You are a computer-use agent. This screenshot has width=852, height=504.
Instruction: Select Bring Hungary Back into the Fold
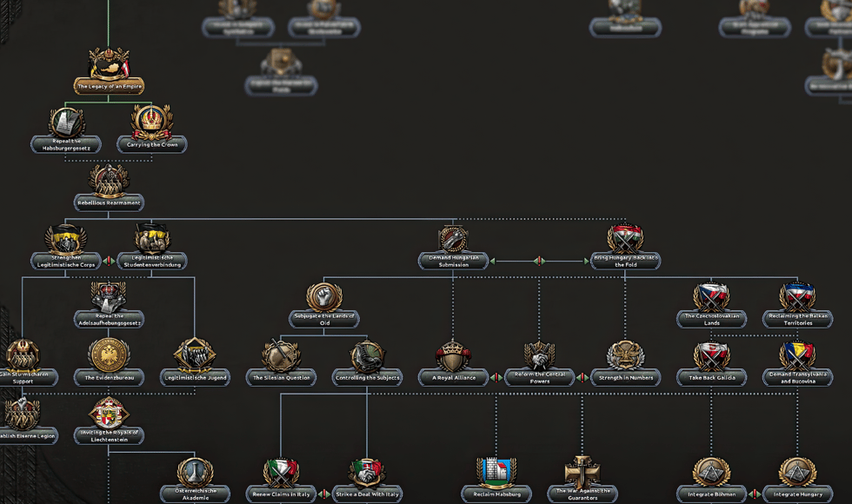click(625, 247)
